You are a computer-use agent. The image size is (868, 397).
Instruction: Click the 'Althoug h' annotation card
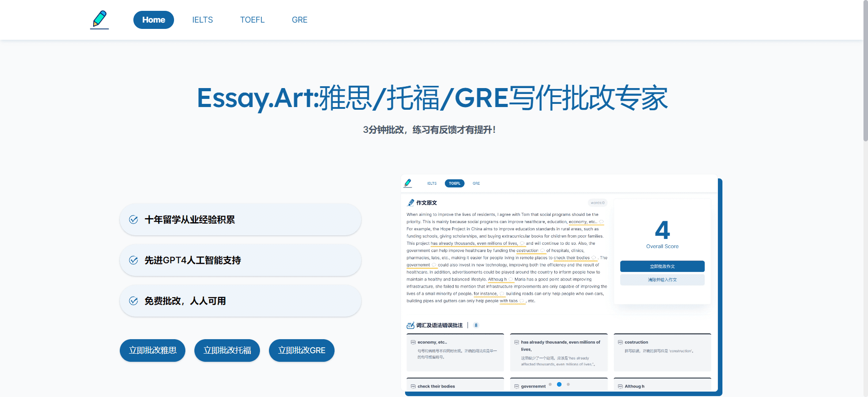662,384
